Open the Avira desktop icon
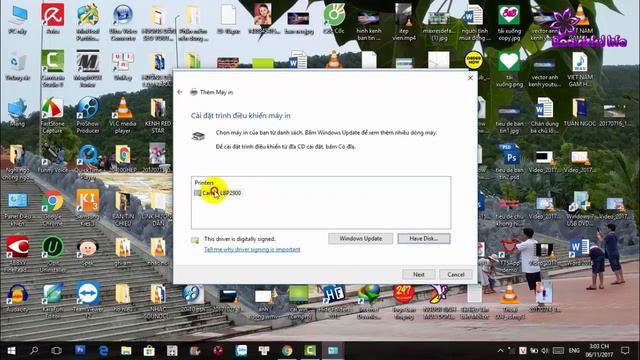Screen dimensions: 640x360 (53, 19)
